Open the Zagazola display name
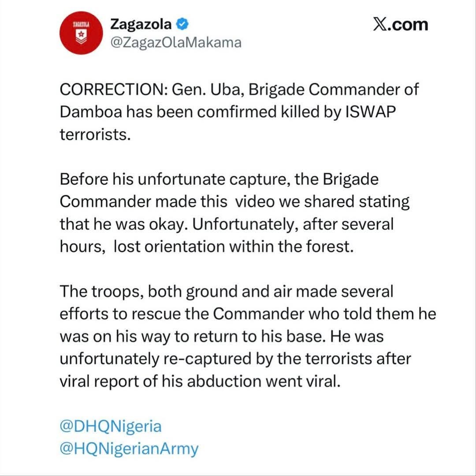The width and height of the screenshot is (476, 476). click(x=141, y=23)
